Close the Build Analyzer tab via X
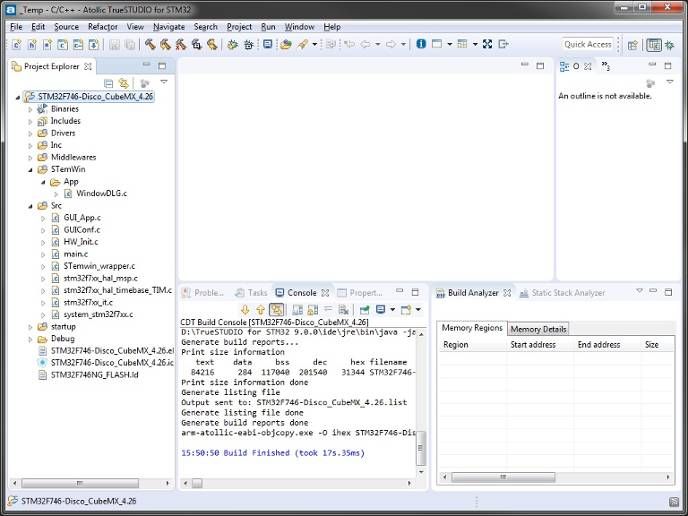The height and width of the screenshot is (516, 688). click(507, 293)
